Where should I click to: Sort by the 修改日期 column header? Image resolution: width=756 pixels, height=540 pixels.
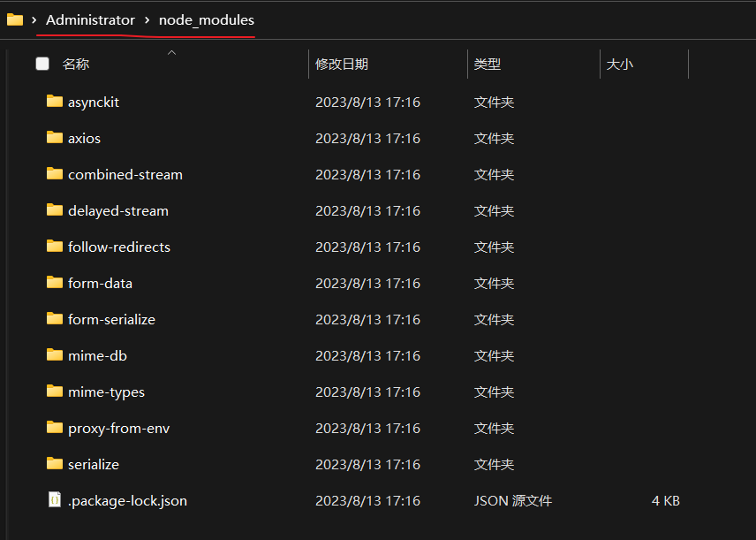pyautogui.click(x=342, y=64)
